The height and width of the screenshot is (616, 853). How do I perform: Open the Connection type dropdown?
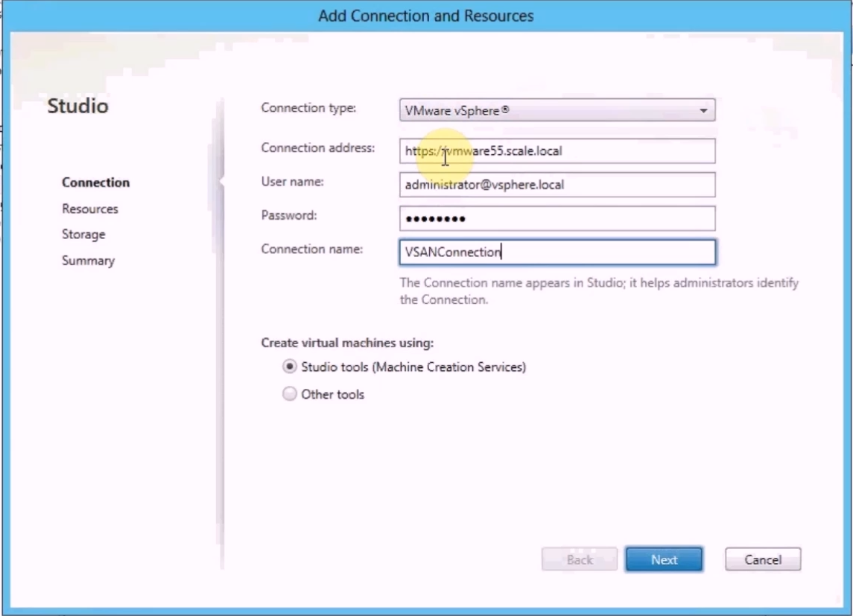(x=556, y=110)
